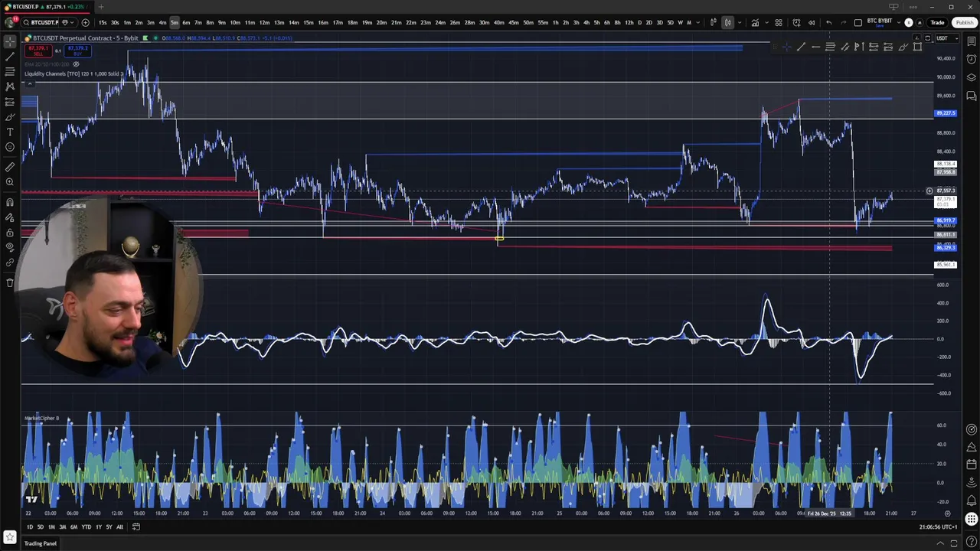
Task: Expand the chart type dropdown arrow
Action: click(x=740, y=22)
